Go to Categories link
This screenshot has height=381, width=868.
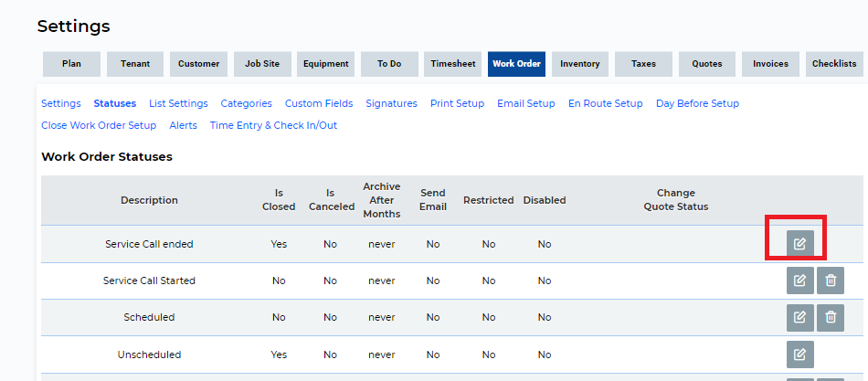click(x=247, y=103)
